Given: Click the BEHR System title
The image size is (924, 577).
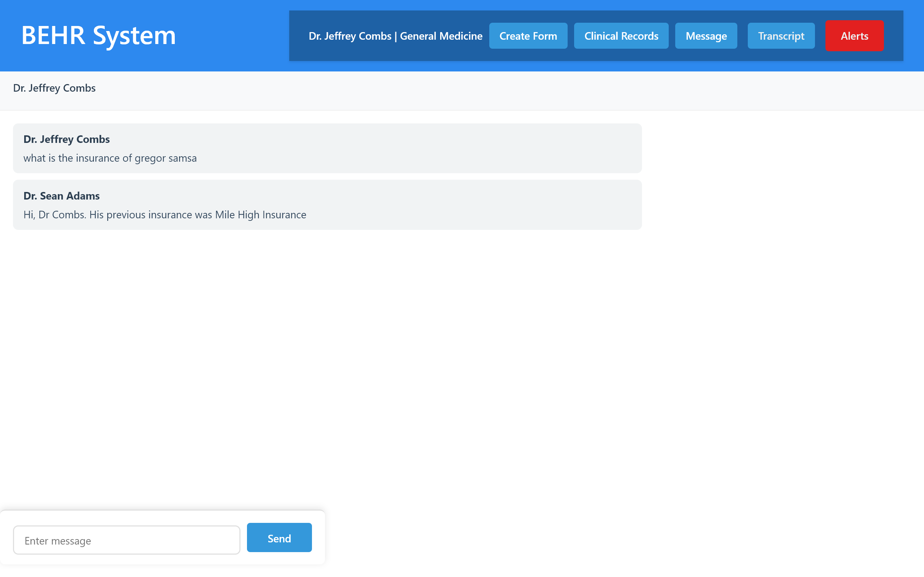Looking at the screenshot, I should tap(99, 35).
